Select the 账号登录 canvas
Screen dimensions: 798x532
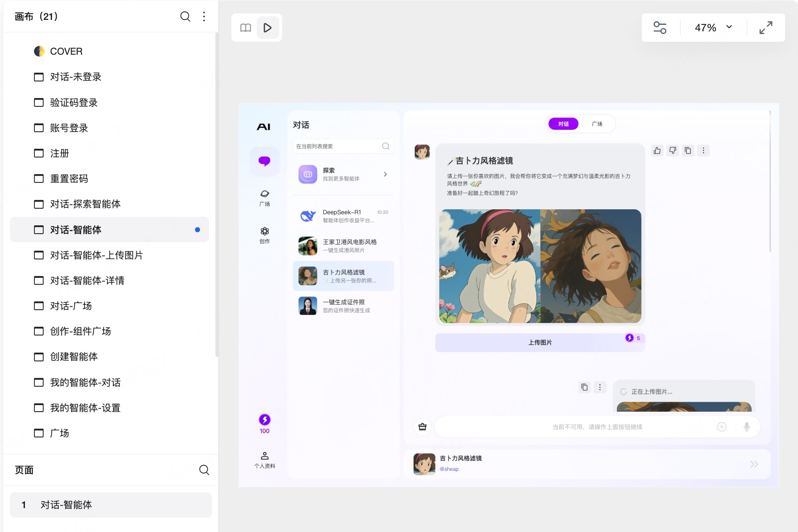coord(109,128)
